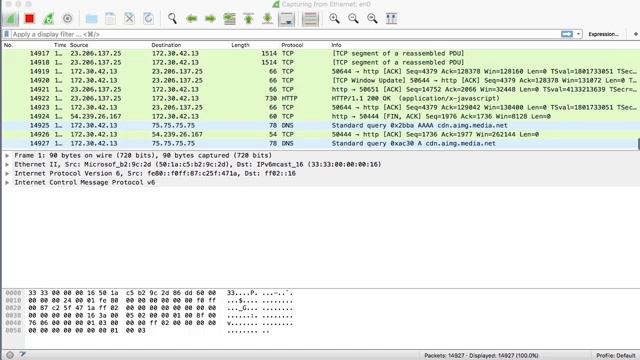Expand the Frame 1 details tree
This screenshot has height=360, width=640.
7,156
